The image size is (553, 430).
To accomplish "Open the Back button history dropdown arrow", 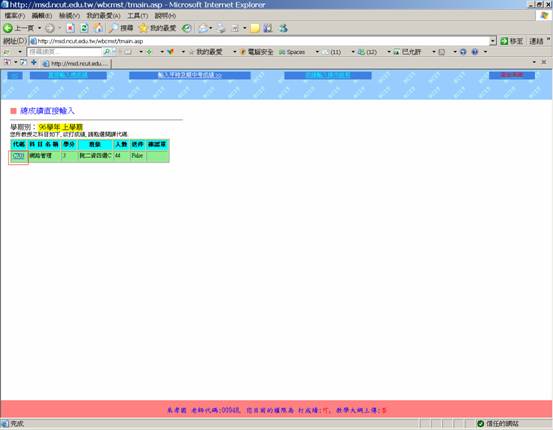I will (40, 28).
